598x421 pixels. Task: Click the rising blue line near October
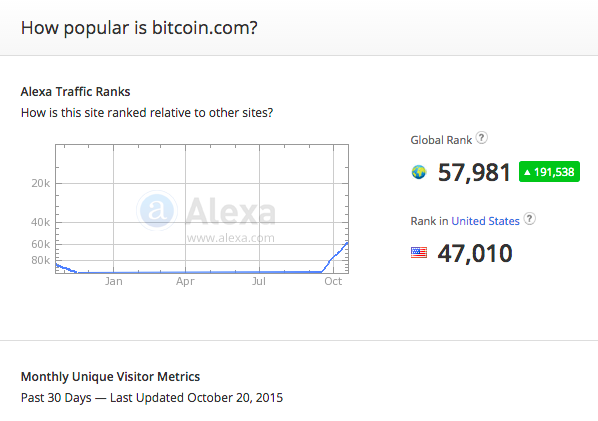click(335, 256)
